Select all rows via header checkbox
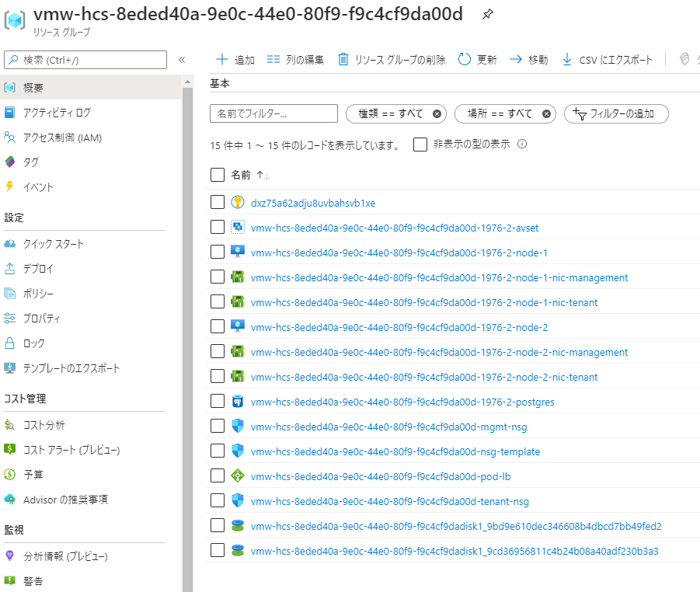 (218, 175)
